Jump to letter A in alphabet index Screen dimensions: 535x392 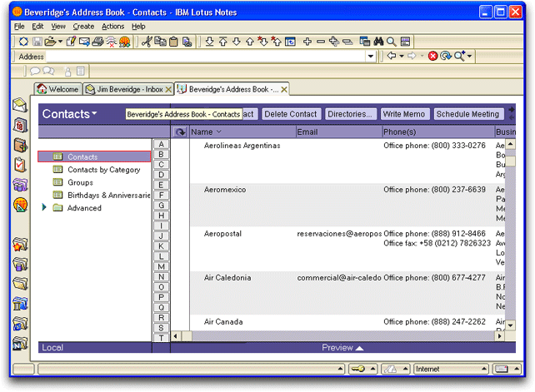(162, 144)
